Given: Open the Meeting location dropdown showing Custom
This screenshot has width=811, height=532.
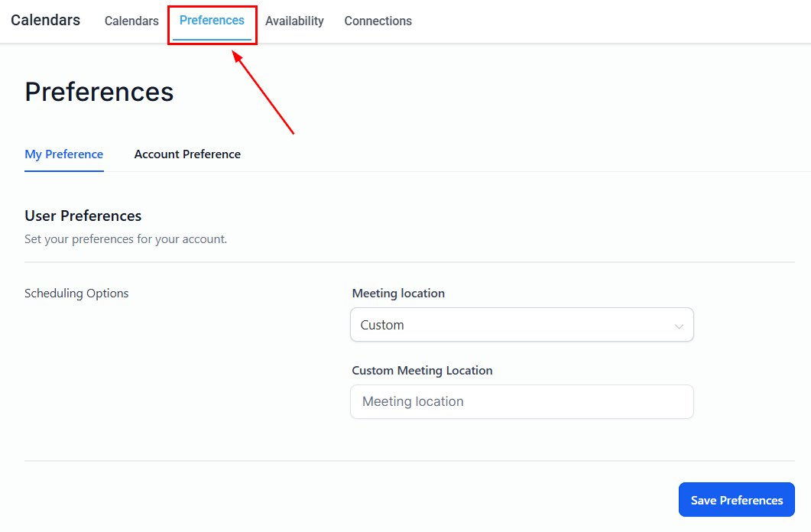Looking at the screenshot, I should 522,325.
